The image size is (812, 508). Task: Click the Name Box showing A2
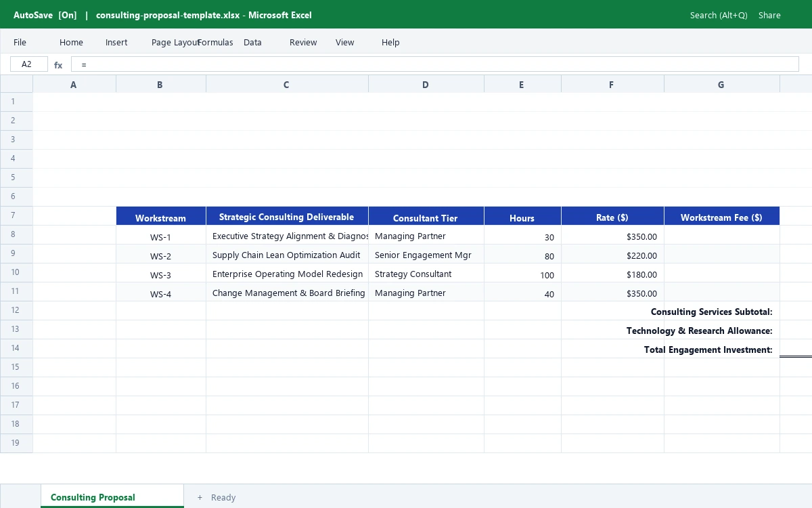[x=29, y=64]
